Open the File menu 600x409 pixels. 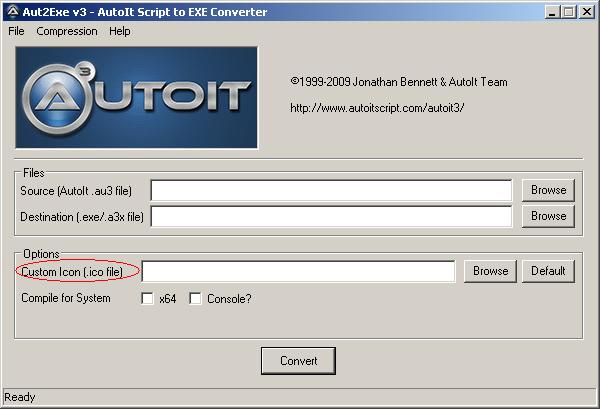tap(16, 31)
